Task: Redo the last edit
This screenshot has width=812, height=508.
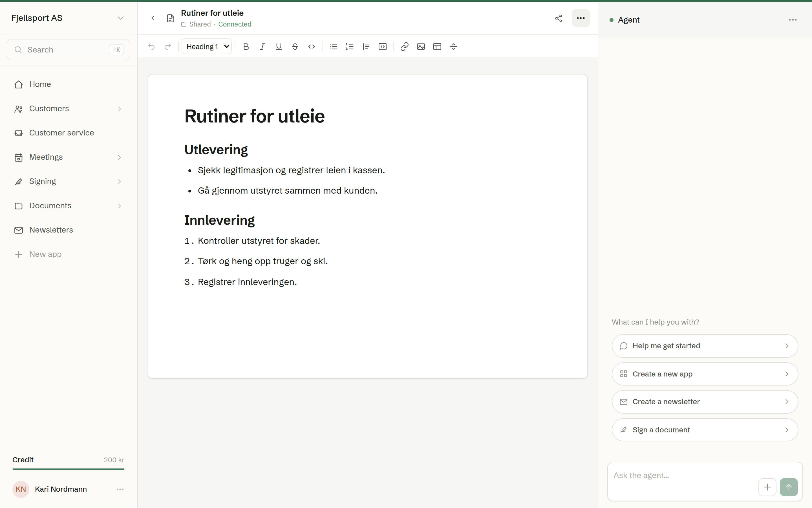Action: 168,47
